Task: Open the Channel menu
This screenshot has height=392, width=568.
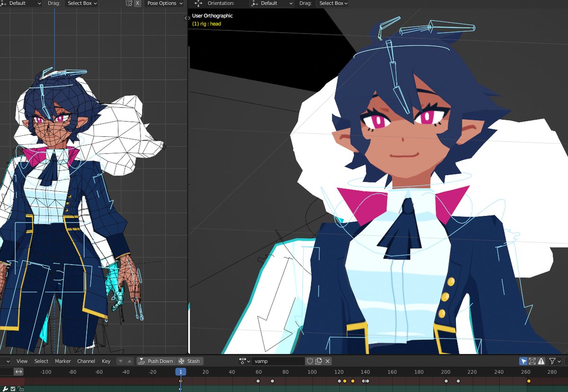Action: pyautogui.click(x=86, y=361)
